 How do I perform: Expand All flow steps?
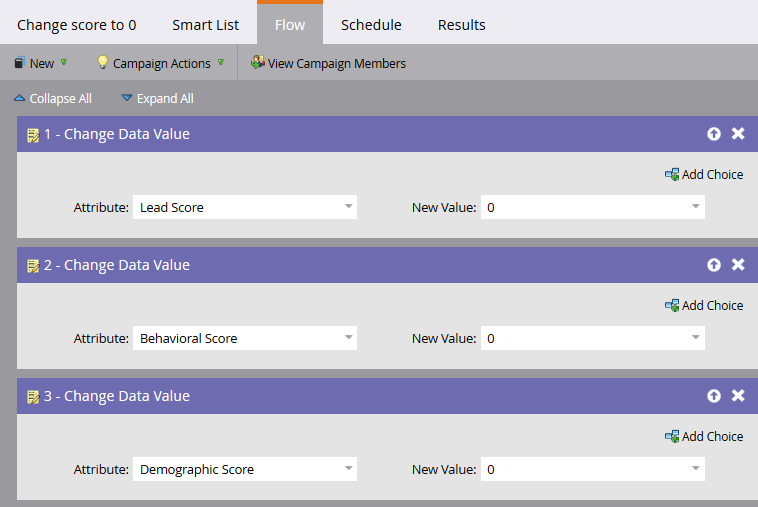[157, 98]
